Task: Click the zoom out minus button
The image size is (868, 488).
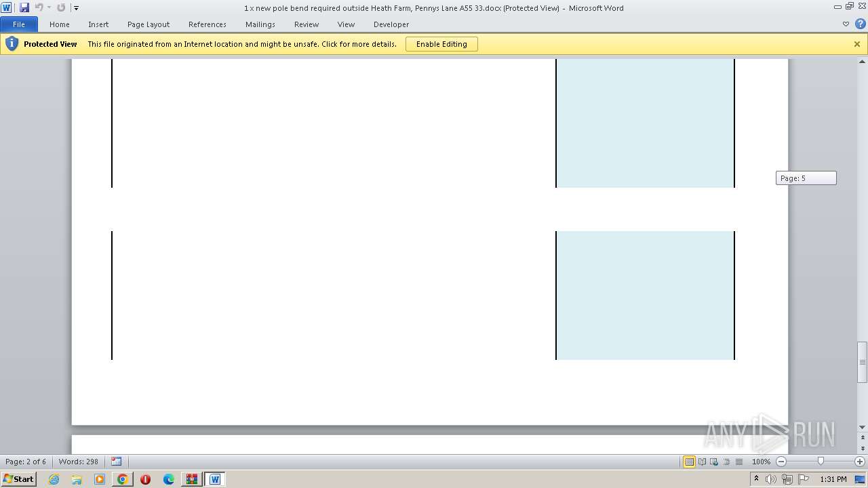Action: tap(781, 462)
